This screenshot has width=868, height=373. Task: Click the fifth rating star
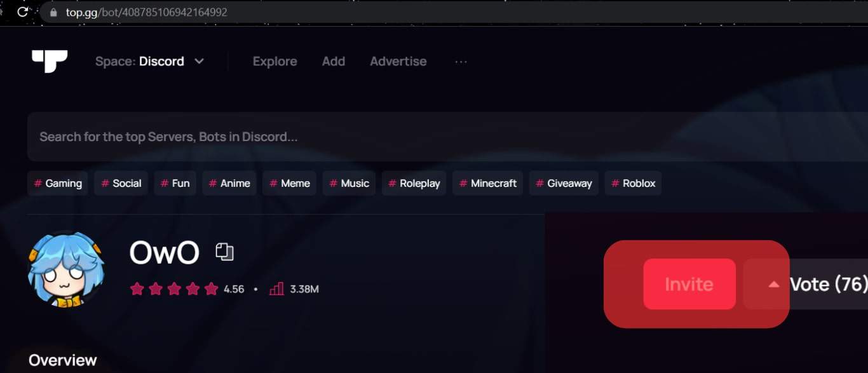pos(210,288)
